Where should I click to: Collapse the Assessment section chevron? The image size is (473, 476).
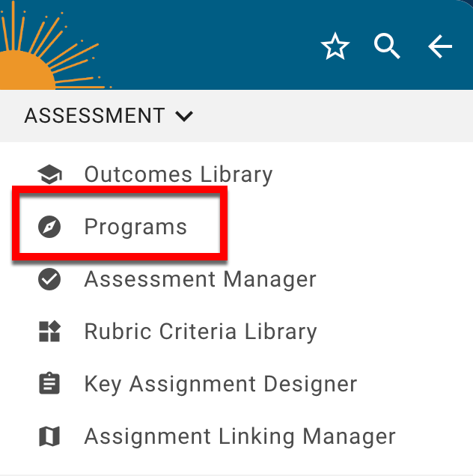(x=183, y=116)
